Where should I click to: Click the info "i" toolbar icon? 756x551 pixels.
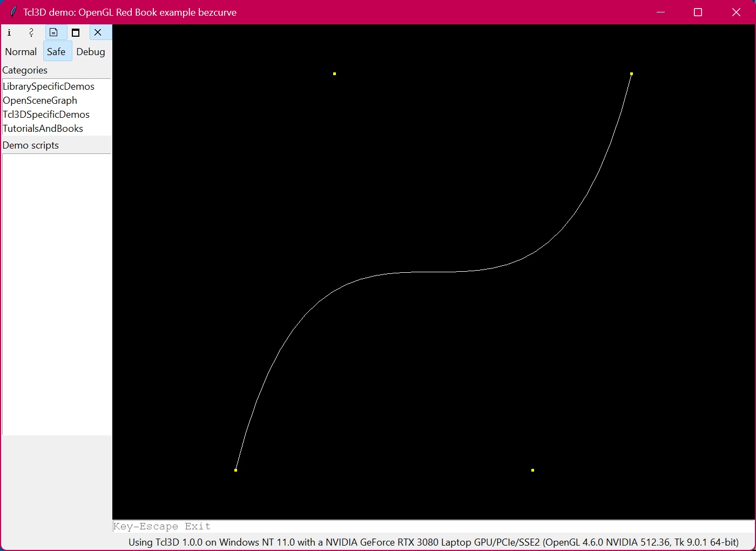click(9, 32)
